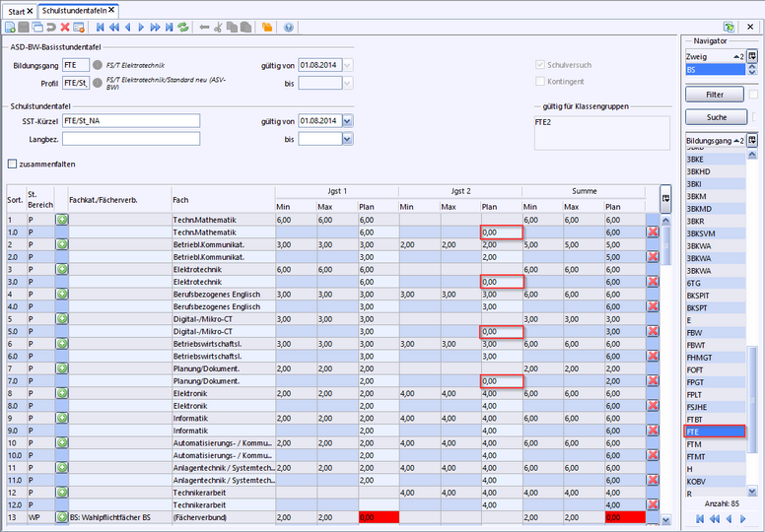Open the Schulstundentafel bis date dropdown
The width and height of the screenshot is (765, 532).
pos(347,140)
